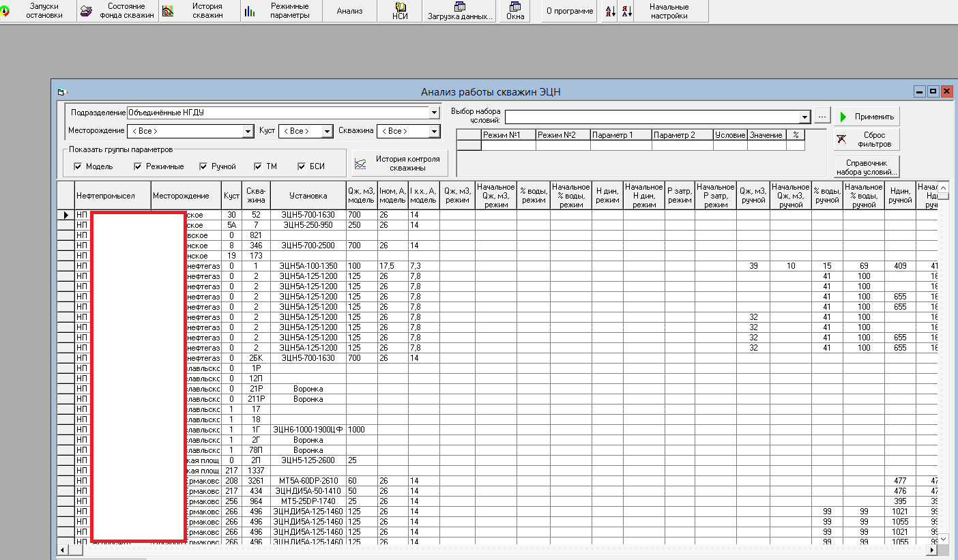Select the cell ЭЦН5-250-950
Viewport: 958px width, 560px height.
308,225
